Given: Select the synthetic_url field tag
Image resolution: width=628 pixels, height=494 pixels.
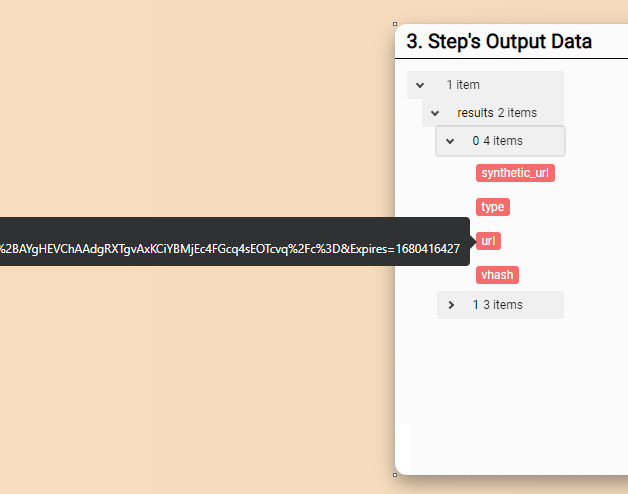Looking at the screenshot, I should click(516, 173).
